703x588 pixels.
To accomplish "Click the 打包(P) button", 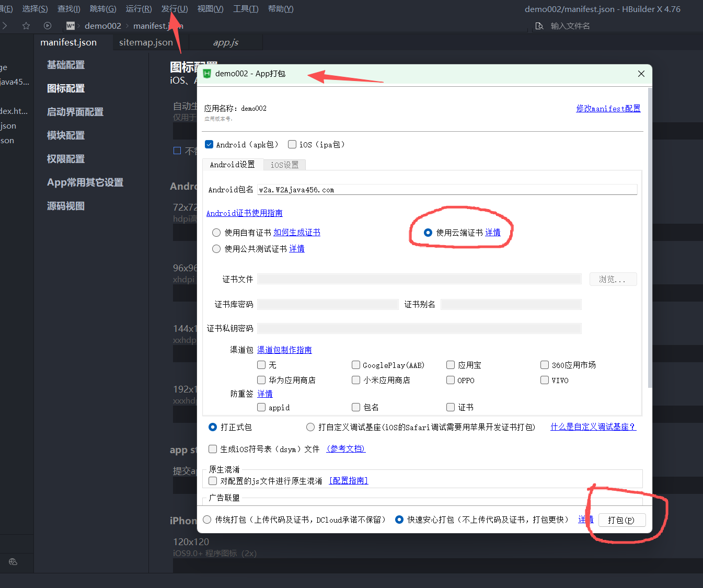I will [621, 520].
